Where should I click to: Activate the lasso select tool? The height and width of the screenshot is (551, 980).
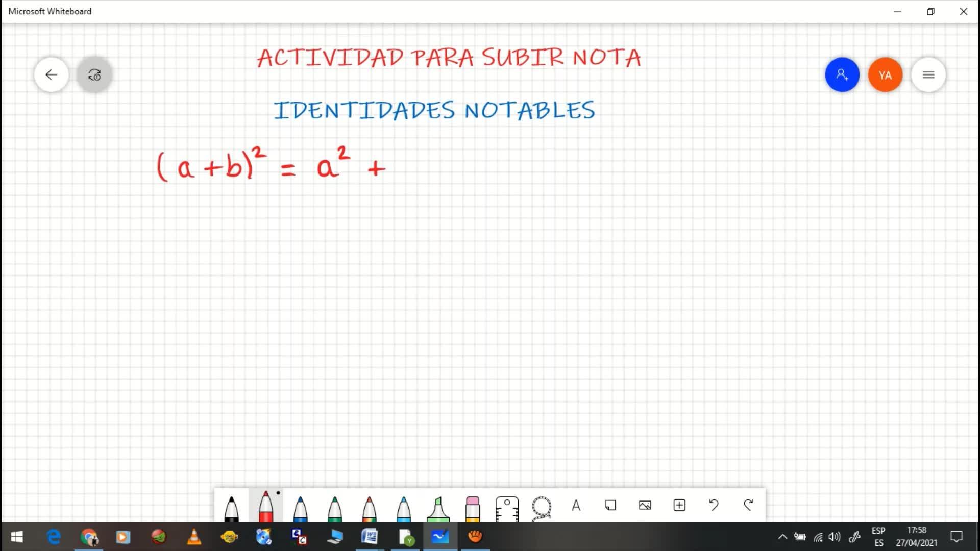pyautogui.click(x=542, y=508)
